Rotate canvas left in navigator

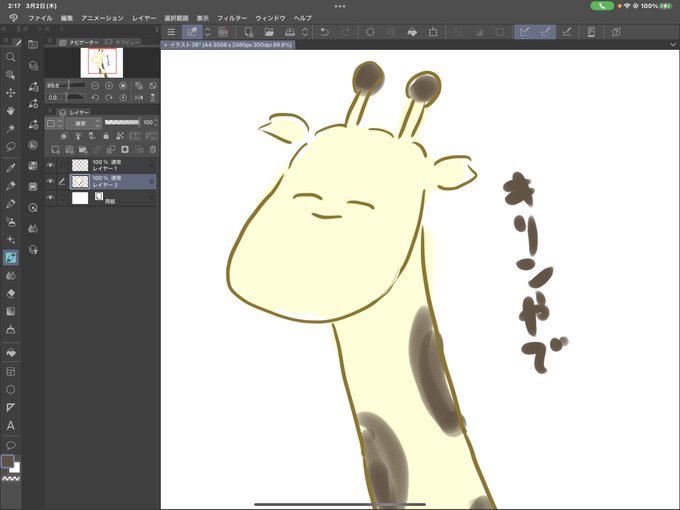(95, 98)
